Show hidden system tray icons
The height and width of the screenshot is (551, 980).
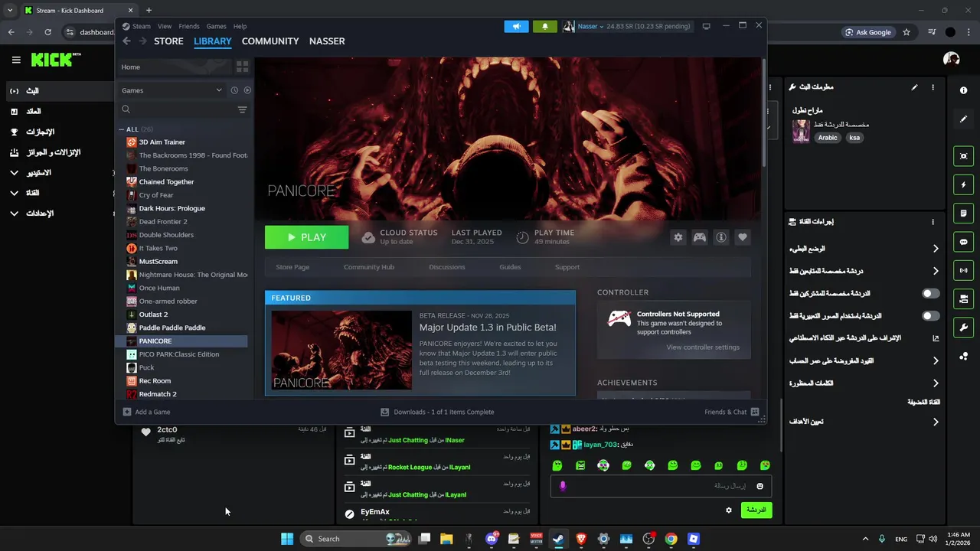click(x=865, y=539)
